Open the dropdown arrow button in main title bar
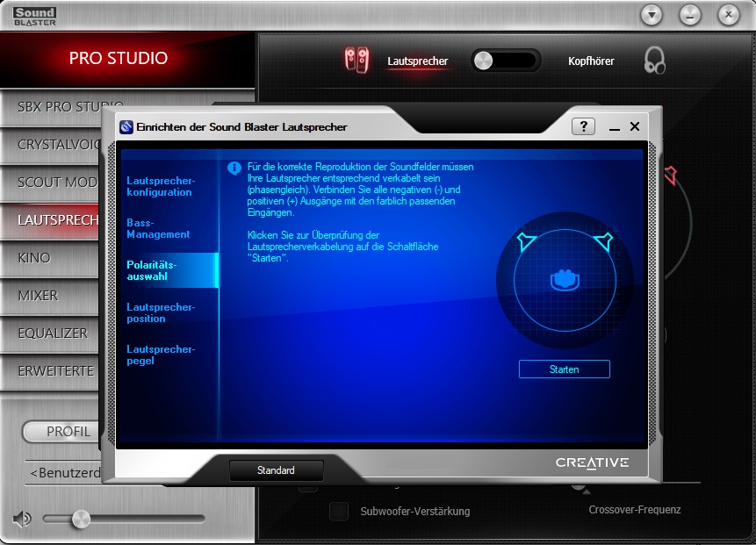The width and height of the screenshot is (756, 545). 652,16
